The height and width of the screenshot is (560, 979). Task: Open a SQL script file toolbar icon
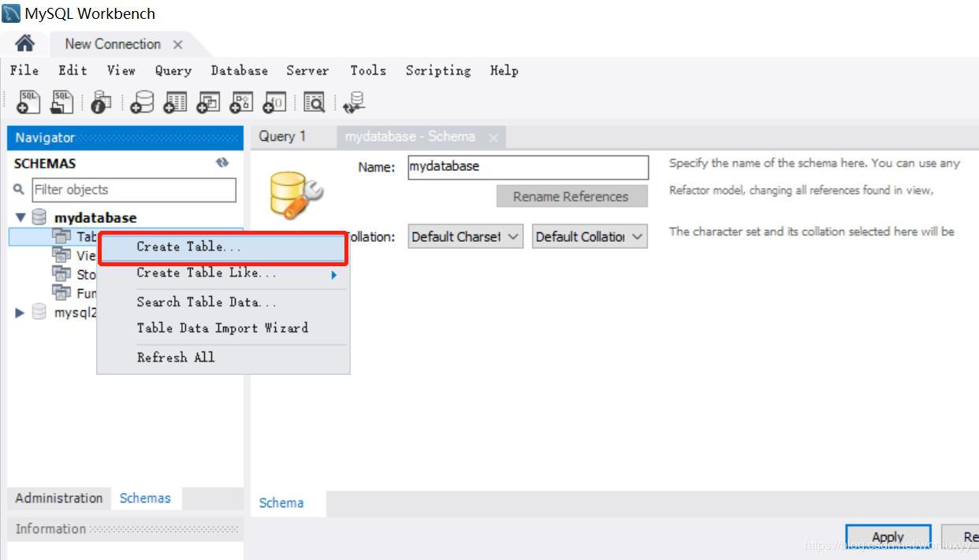pos(61,102)
